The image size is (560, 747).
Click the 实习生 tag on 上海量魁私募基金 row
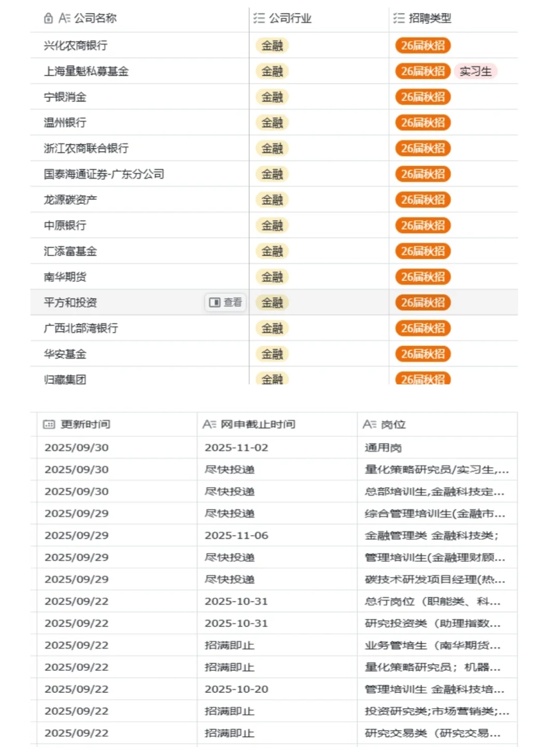point(475,71)
